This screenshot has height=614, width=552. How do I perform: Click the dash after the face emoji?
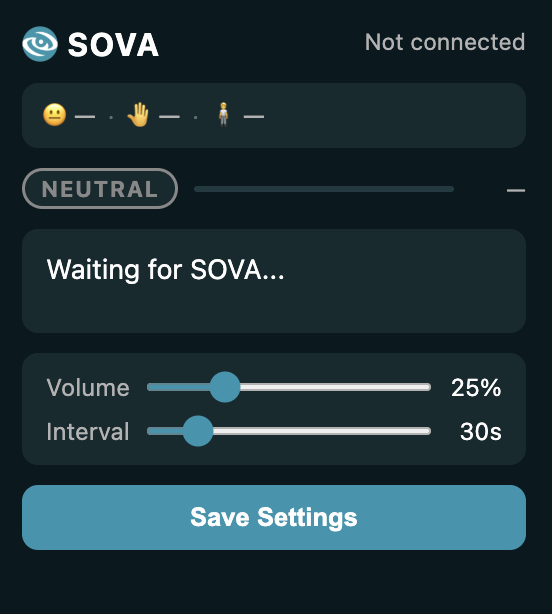coord(85,117)
